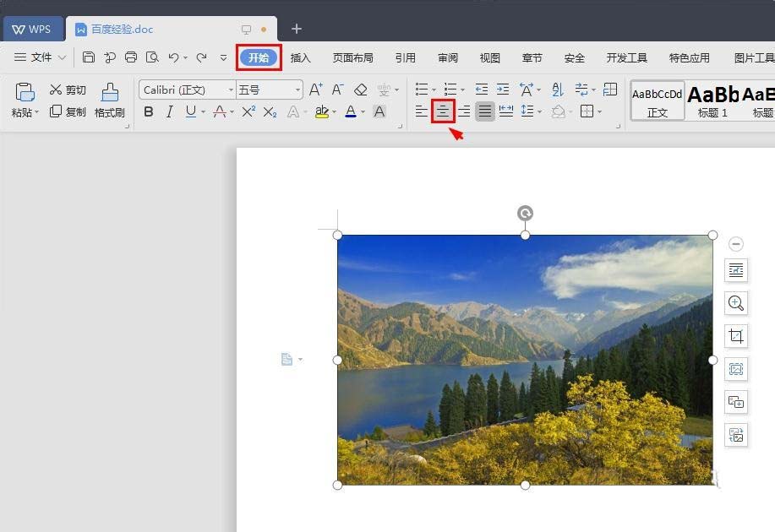
Task: Apply the 标题 1 heading style
Action: [x=712, y=100]
